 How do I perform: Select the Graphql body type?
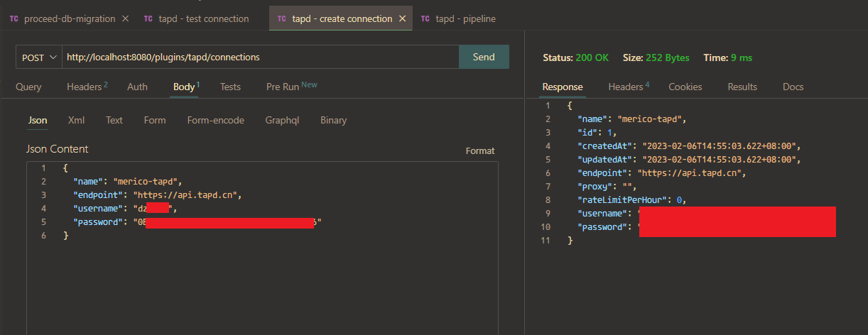coord(282,120)
